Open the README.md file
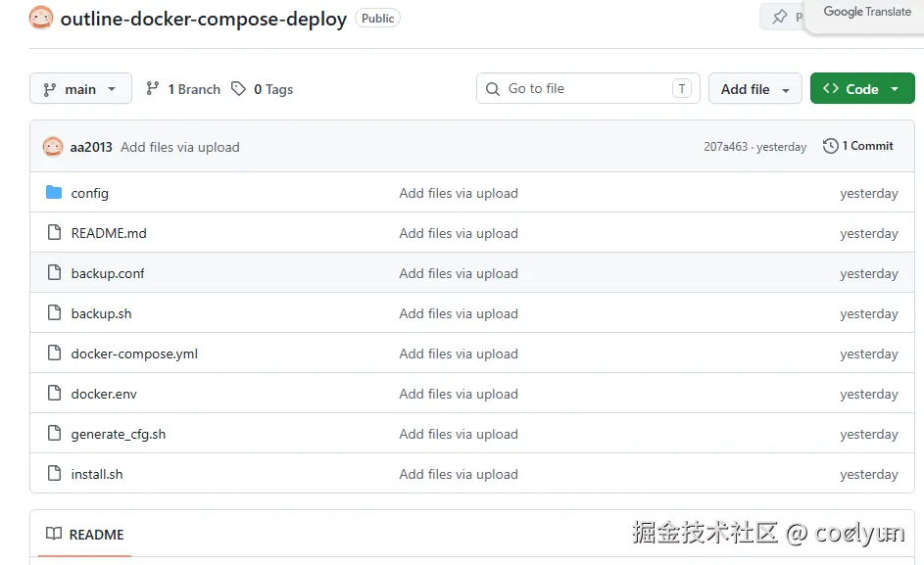 [109, 233]
